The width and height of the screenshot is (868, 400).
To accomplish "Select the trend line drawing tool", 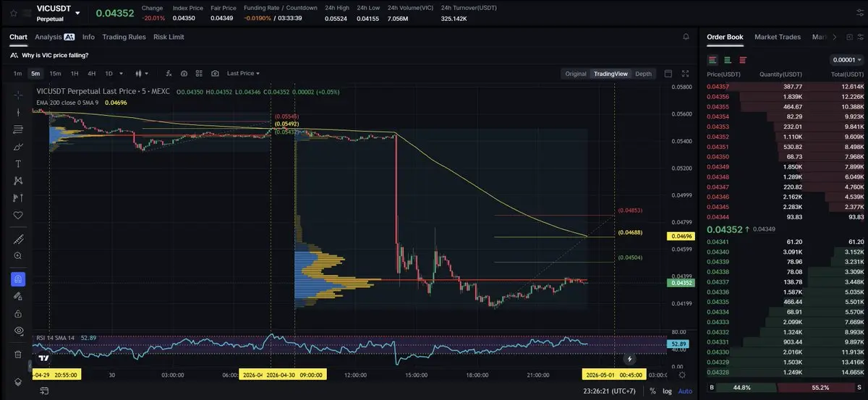I will [18, 112].
